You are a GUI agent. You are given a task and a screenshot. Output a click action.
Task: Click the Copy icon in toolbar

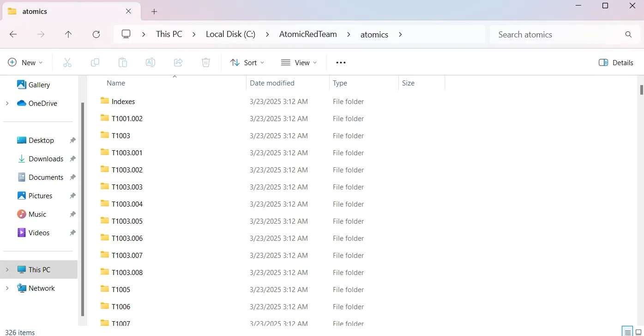click(x=95, y=62)
